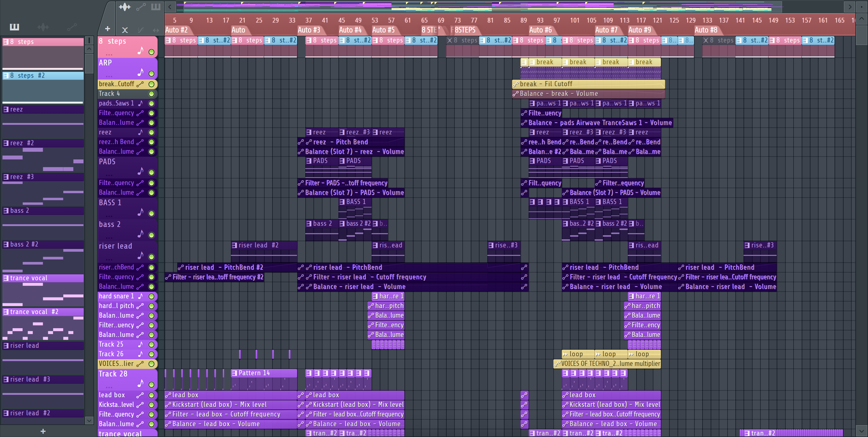The width and height of the screenshot is (868, 437).
Task: Select the Auto #3 marker tab
Action: point(309,30)
